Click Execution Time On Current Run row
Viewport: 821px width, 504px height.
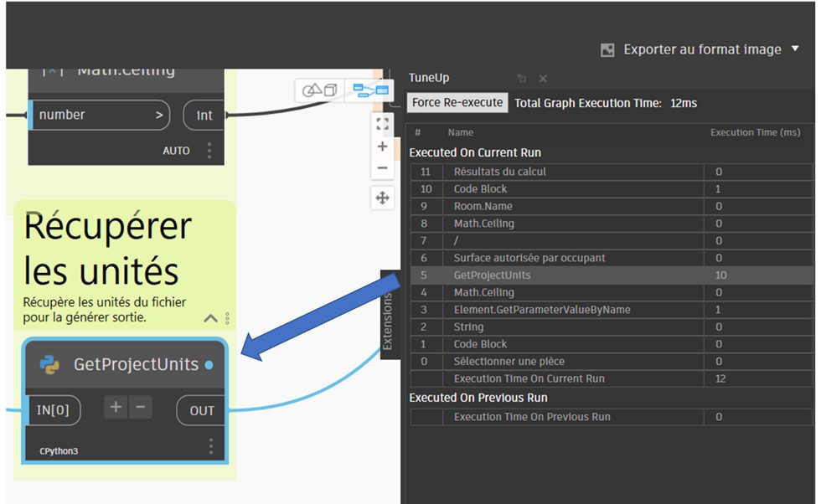(x=611, y=379)
